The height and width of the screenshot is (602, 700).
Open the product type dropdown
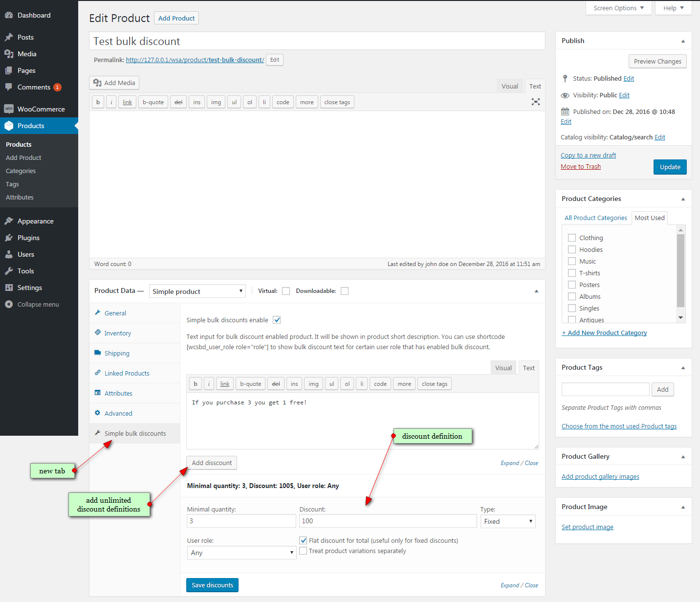point(197,291)
